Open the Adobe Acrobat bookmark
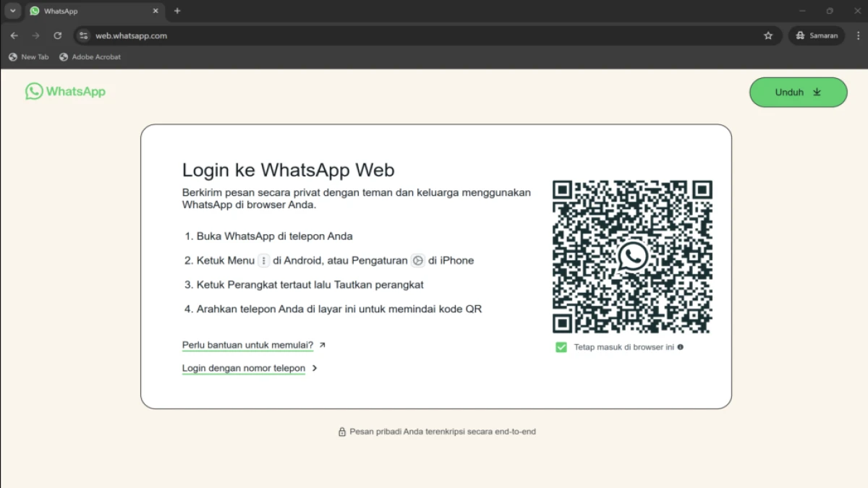This screenshot has height=488, width=868. 90,57
